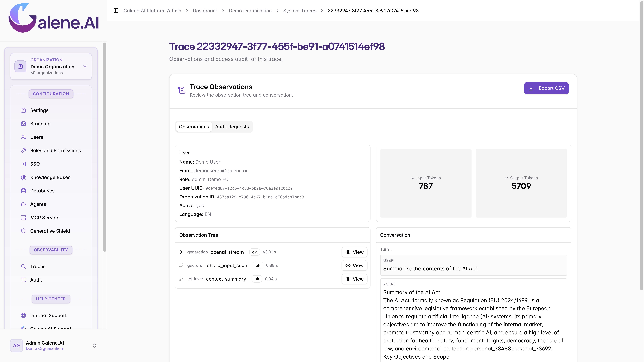Click the Users icon in sidebar

[23, 137]
